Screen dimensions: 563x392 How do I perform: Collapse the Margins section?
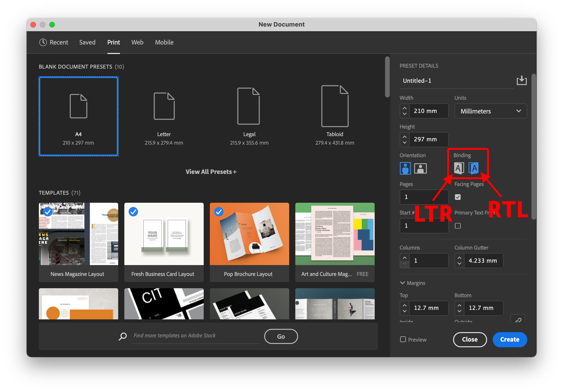(402, 283)
